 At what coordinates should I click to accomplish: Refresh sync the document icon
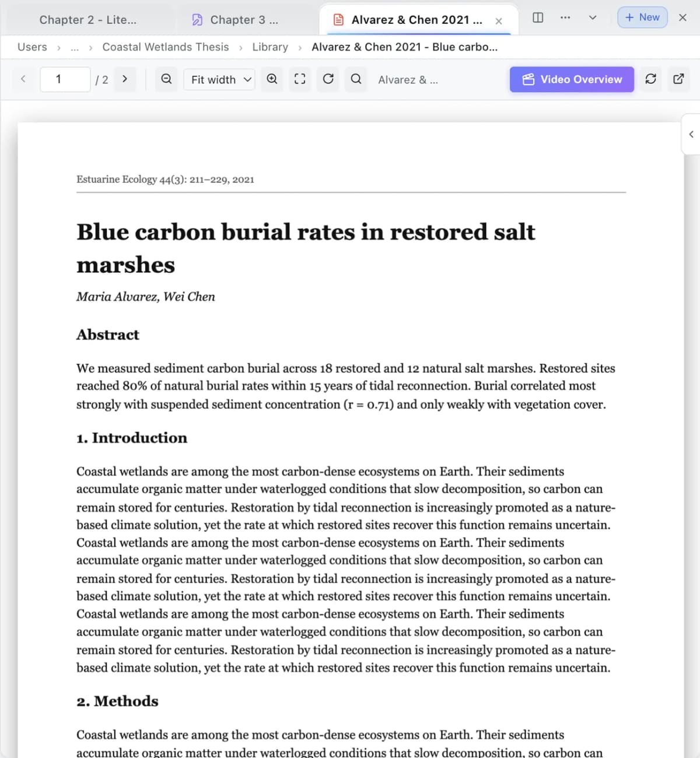click(650, 79)
